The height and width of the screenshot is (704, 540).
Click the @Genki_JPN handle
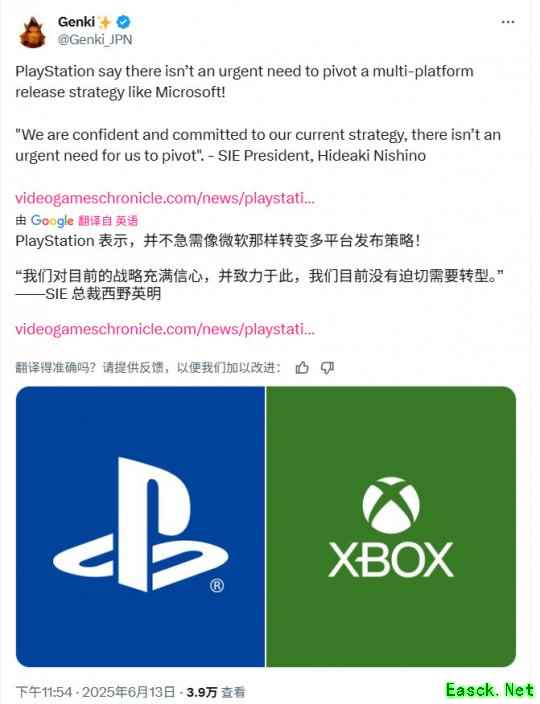(95, 40)
